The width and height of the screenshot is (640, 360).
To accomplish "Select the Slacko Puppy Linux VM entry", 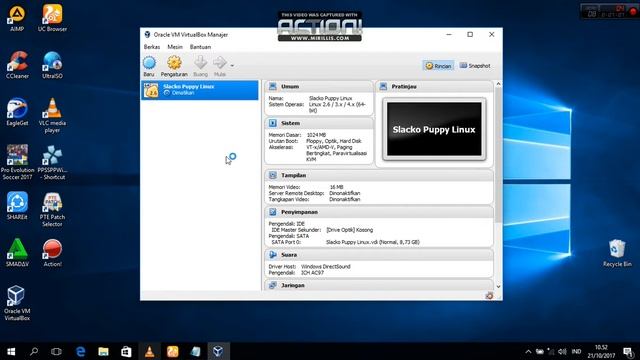I will (x=200, y=90).
